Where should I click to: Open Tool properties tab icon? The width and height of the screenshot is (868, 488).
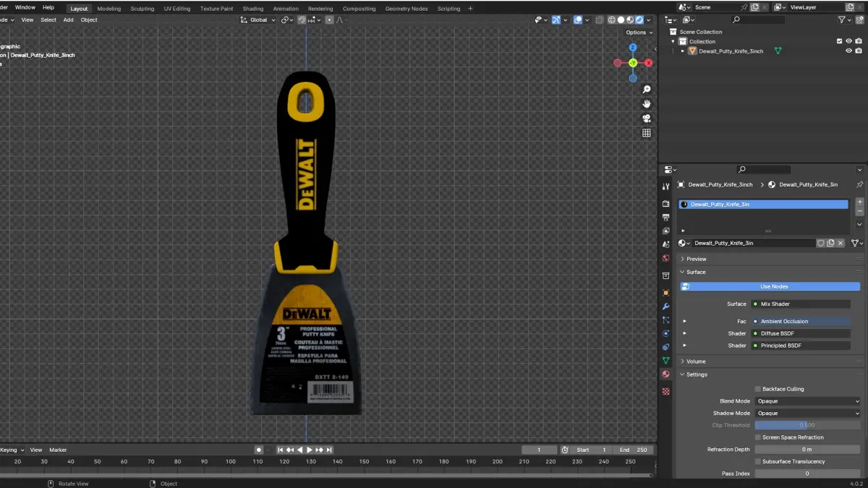coord(665,187)
